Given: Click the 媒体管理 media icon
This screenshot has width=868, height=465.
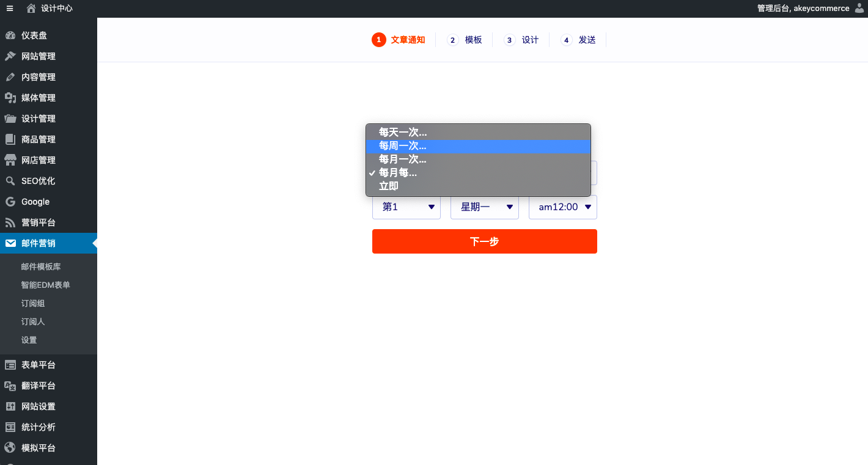Looking at the screenshot, I should pyautogui.click(x=10, y=98).
